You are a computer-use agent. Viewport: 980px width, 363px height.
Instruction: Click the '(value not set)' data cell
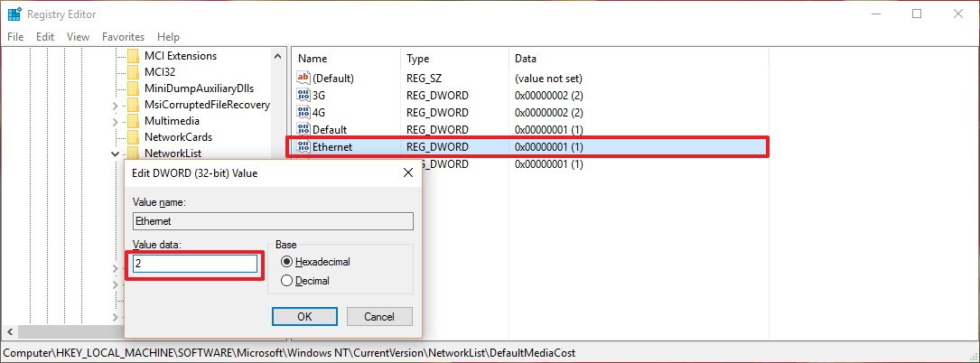coord(548,78)
